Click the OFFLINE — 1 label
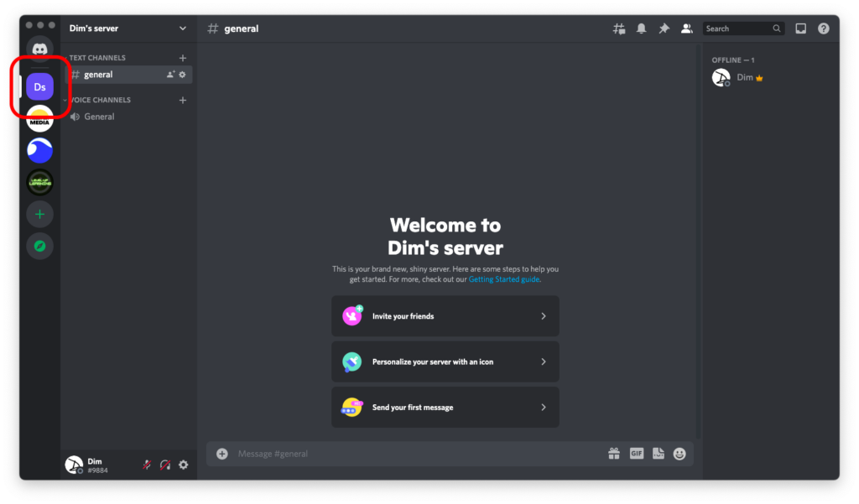The width and height of the screenshot is (859, 504). 733,60
